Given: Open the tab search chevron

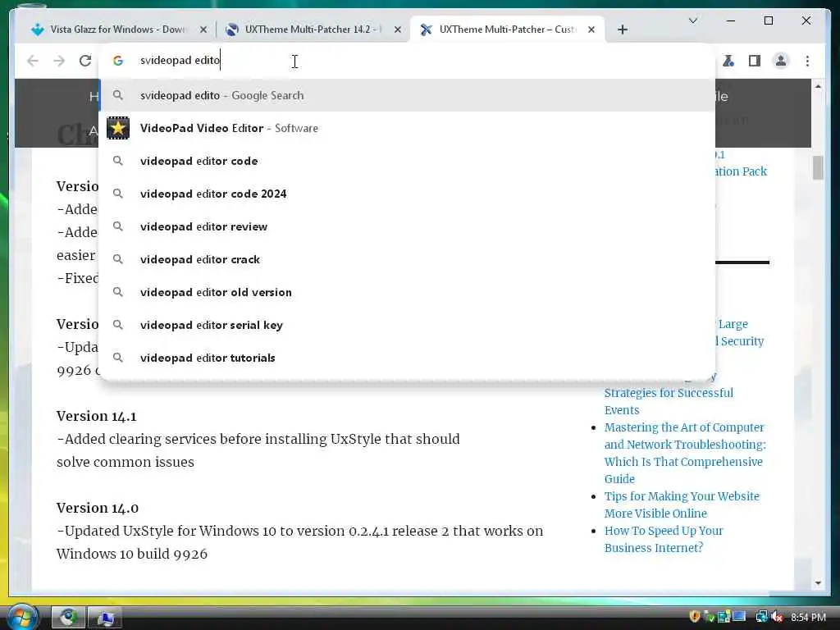Looking at the screenshot, I should tap(692, 21).
